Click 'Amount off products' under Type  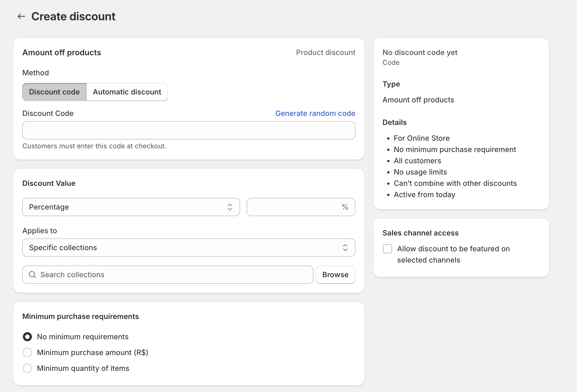(418, 100)
